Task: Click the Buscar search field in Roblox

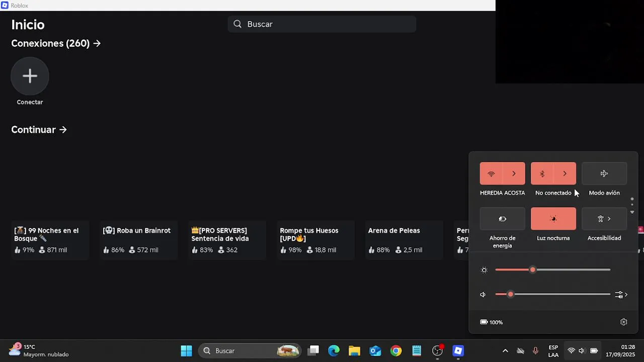Action: [322, 24]
